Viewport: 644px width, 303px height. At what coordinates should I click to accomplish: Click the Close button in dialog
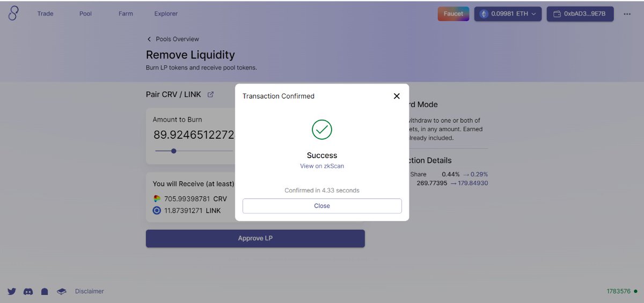pyautogui.click(x=322, y=206)
